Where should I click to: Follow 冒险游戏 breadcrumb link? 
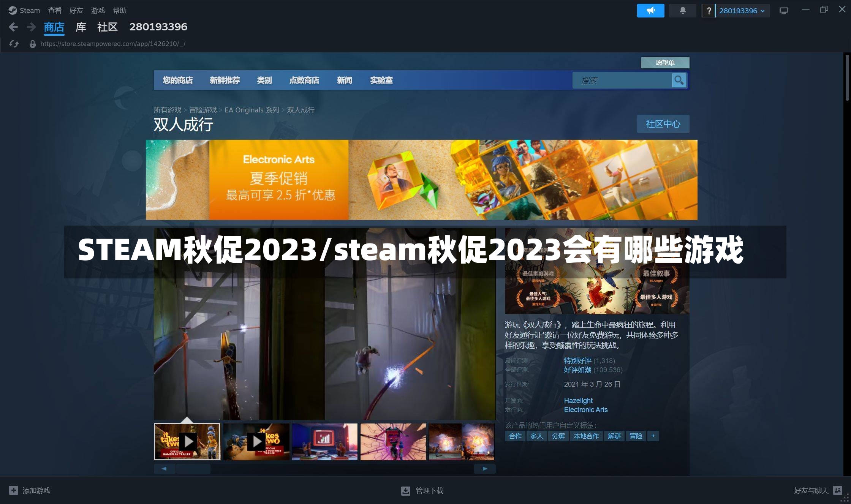click(203, 110)
